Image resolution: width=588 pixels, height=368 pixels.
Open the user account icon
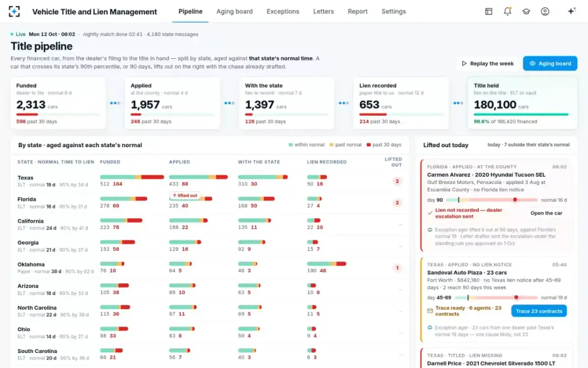point(545,11)
